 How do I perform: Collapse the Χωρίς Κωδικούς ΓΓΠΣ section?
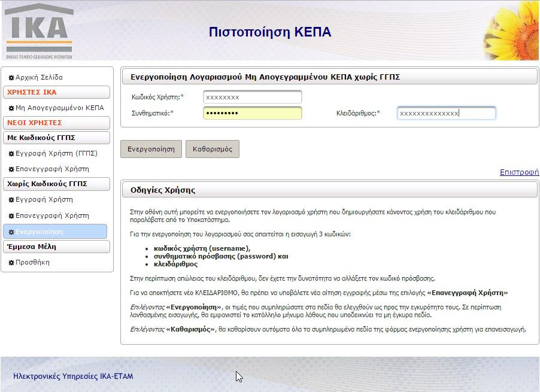click(56, 184)
